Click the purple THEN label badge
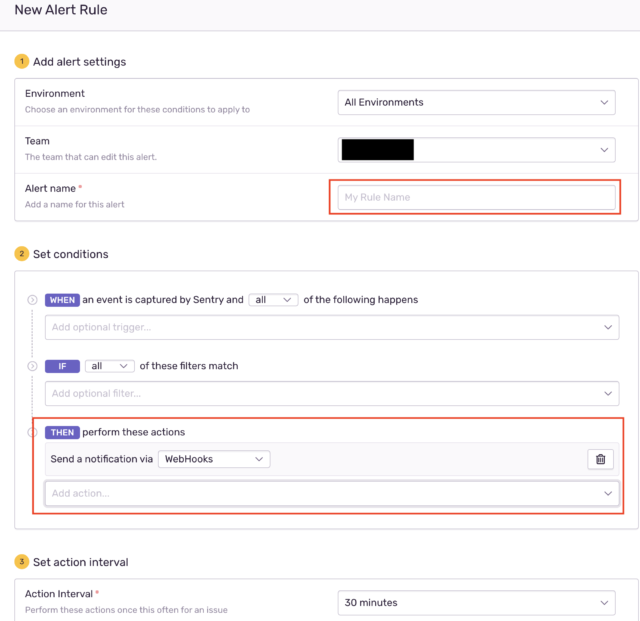The image size is (640, 621). coord(62,432)
